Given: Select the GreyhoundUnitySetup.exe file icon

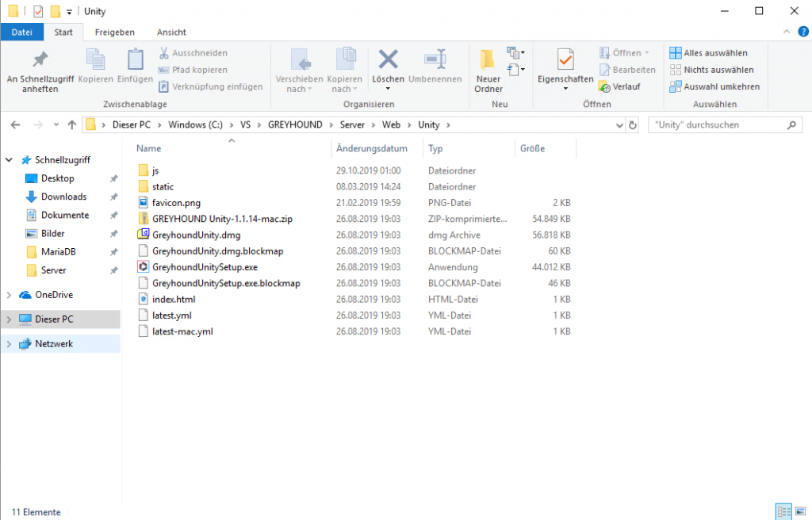Looking at the screenshot, I should coord(144,267).
